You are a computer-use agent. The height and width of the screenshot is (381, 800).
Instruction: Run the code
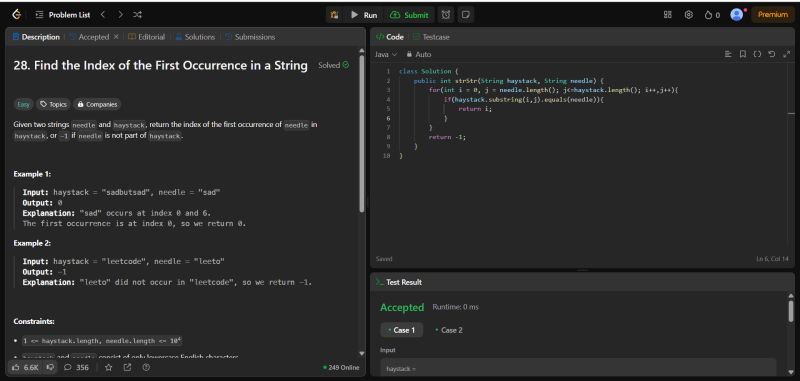(364, 15)
